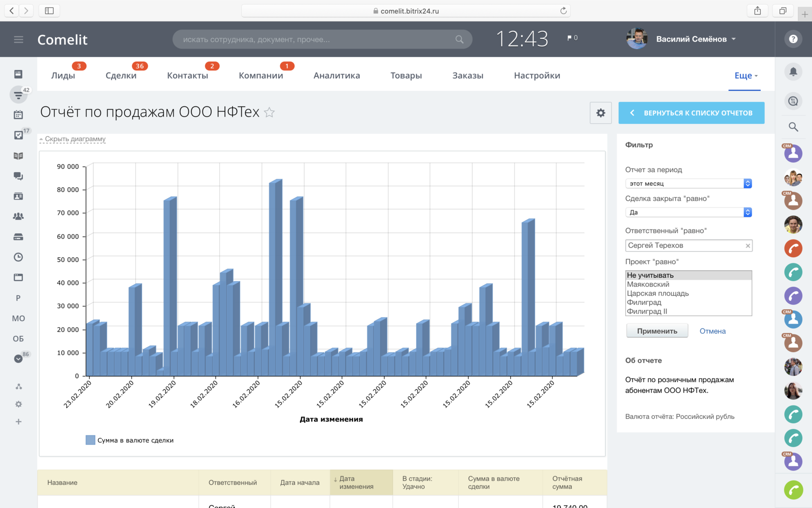The height and width of the screenshot is (508, 812).
Task: Switch to the Сделки tab
Action: pos(121,75)
